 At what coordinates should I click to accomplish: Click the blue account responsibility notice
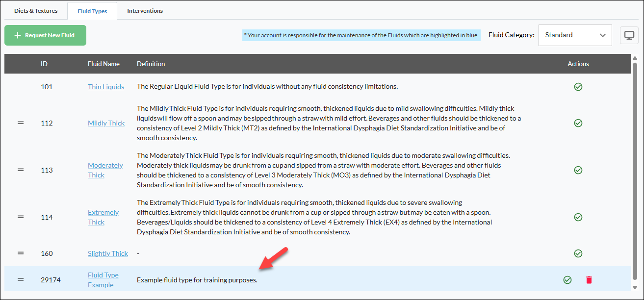(x=361, y=35)
